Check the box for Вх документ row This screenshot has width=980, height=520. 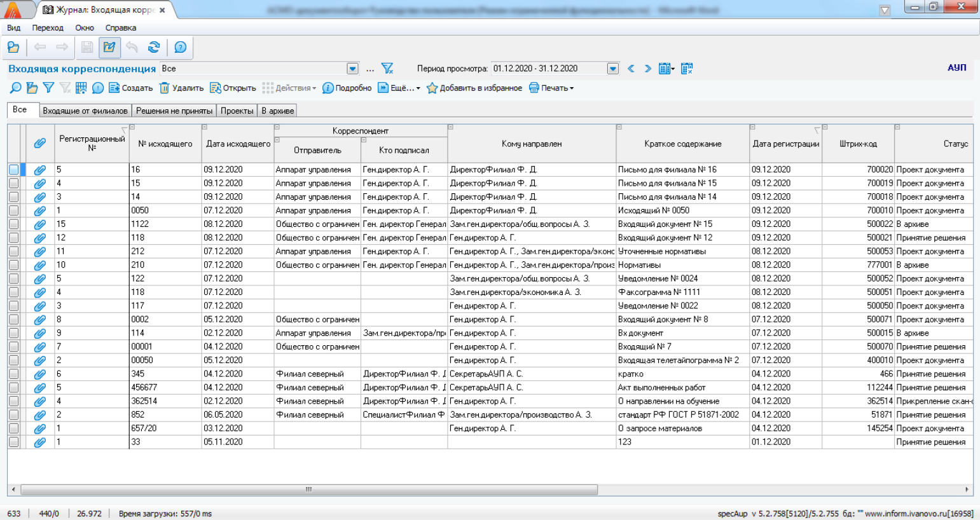tap(13, 333)
